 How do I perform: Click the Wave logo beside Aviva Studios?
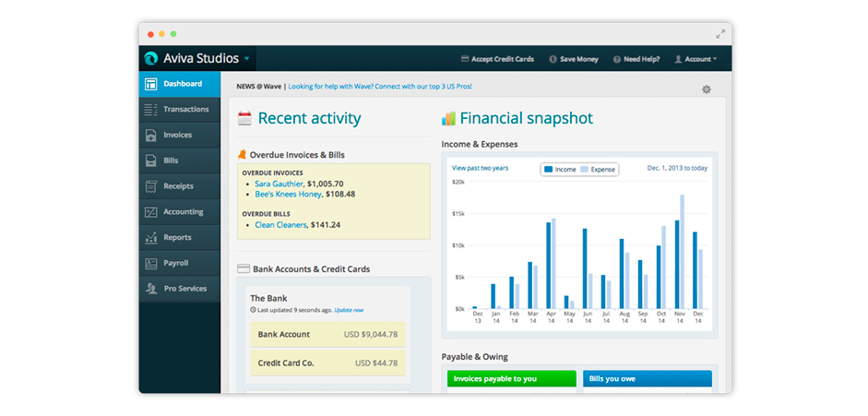coord(150,59)
